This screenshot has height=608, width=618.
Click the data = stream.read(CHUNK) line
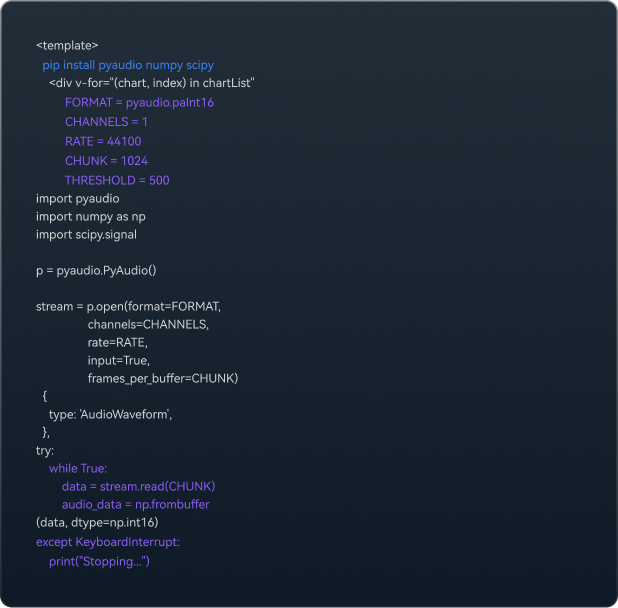click(138, 487)
